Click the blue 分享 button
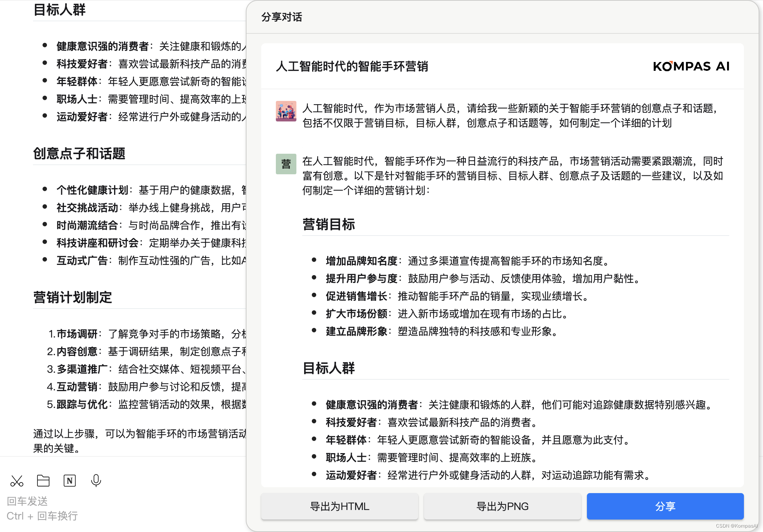The width and height of the screenshot is (763, 532). point(665,506)
